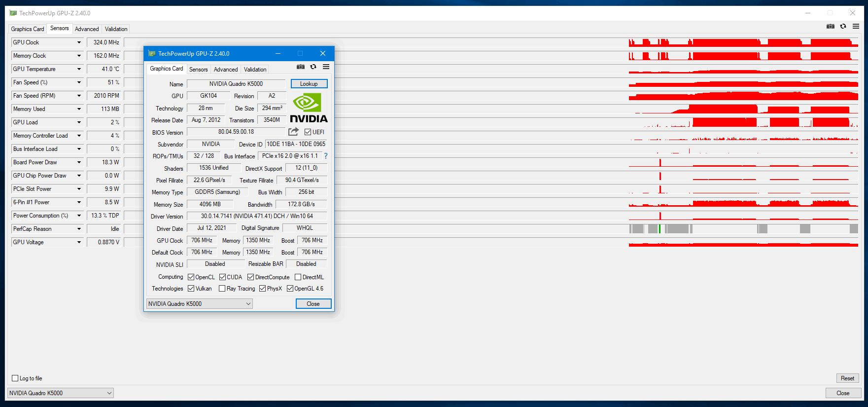Open hamburger menu in Sensors window

click(856, 26)
